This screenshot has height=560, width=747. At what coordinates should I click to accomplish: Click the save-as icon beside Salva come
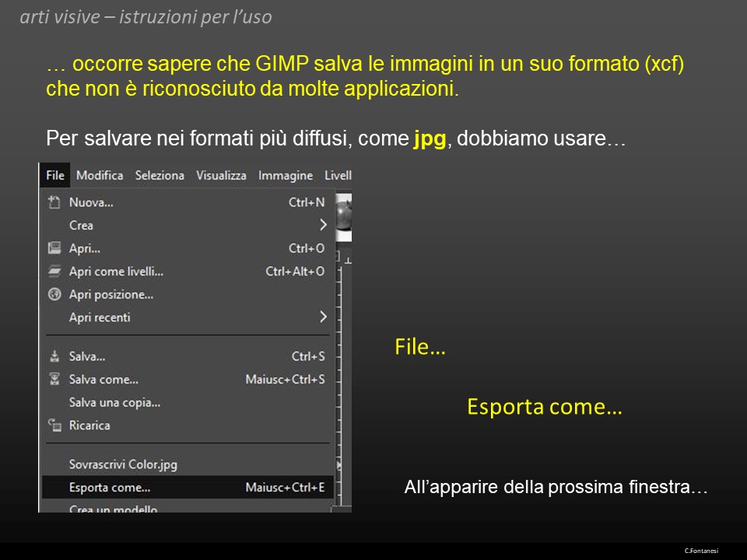54,379
